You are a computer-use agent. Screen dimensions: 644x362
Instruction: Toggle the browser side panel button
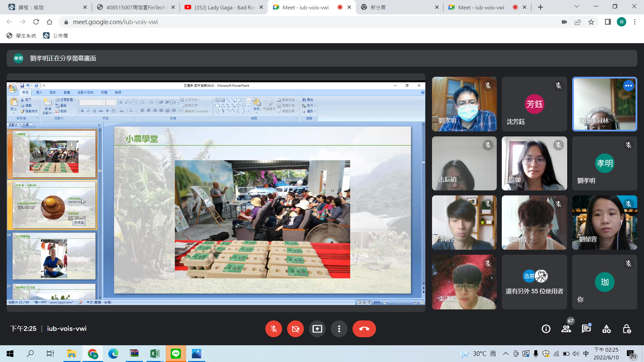point(608,22)
